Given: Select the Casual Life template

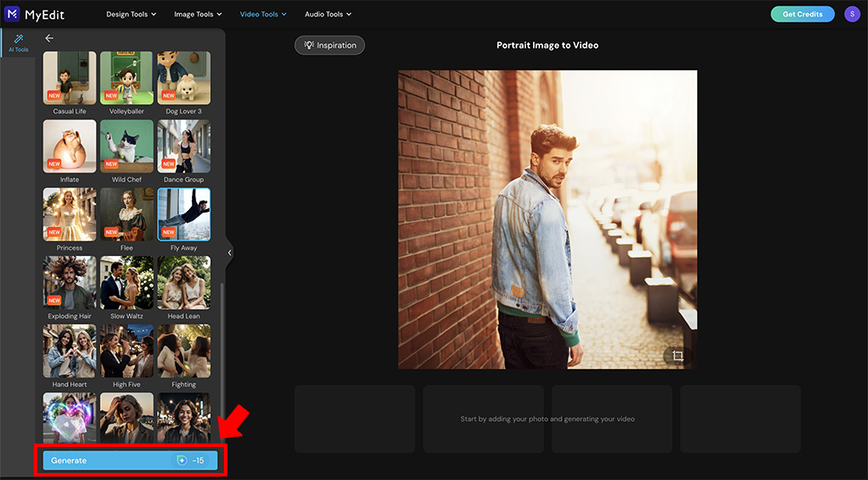Looking at the screenshot, I should click(69, 79).
